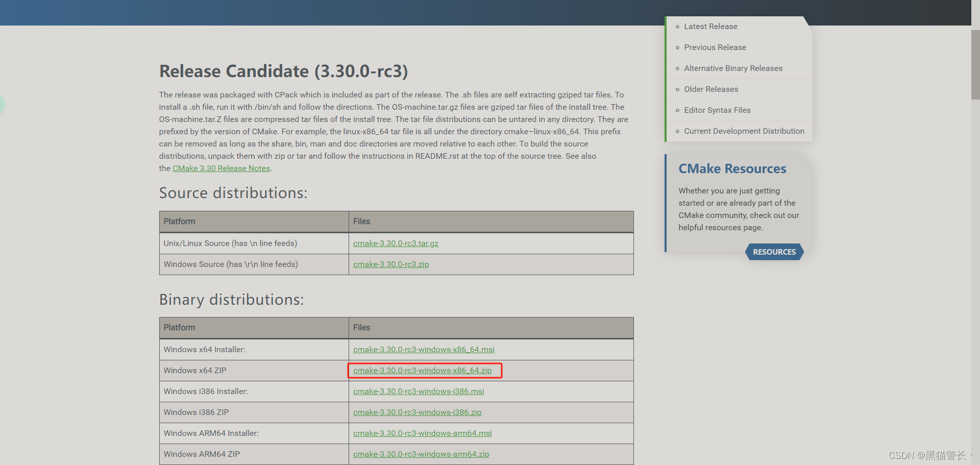980x465 pixels.
Task: Click the Platform header of the binary table
Action: click(x=254, y=328)
